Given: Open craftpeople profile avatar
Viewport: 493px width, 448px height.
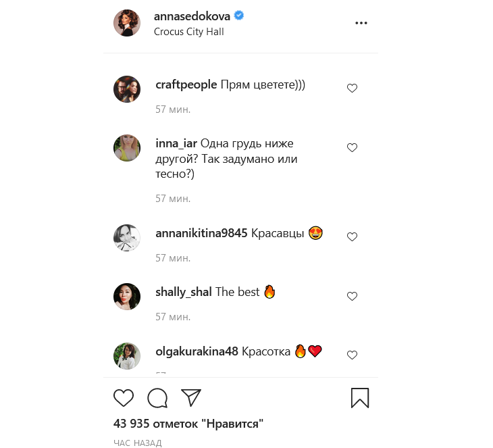Looking at the screenshot, I should 127,89.
